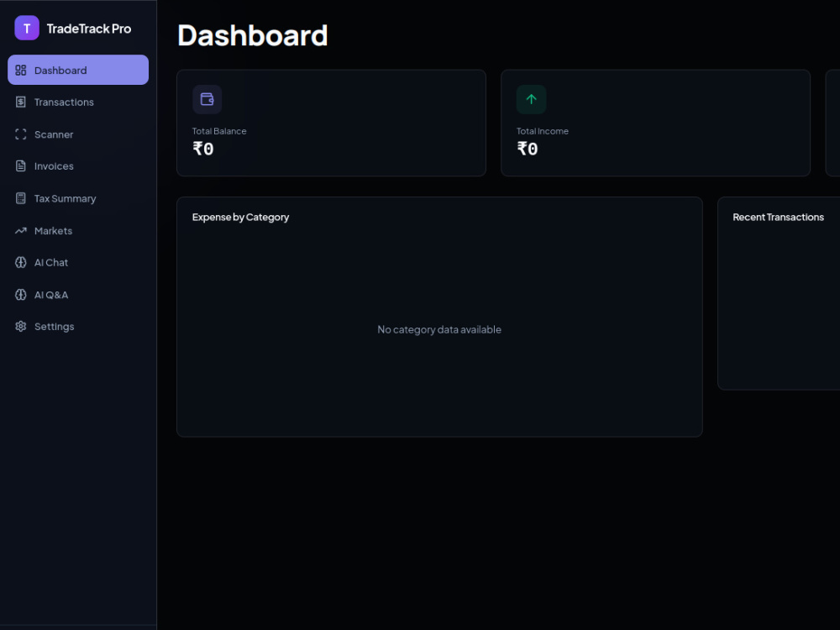The image size is (840, 630).
Task: Go to Transactions page
Action: (78, 102)
